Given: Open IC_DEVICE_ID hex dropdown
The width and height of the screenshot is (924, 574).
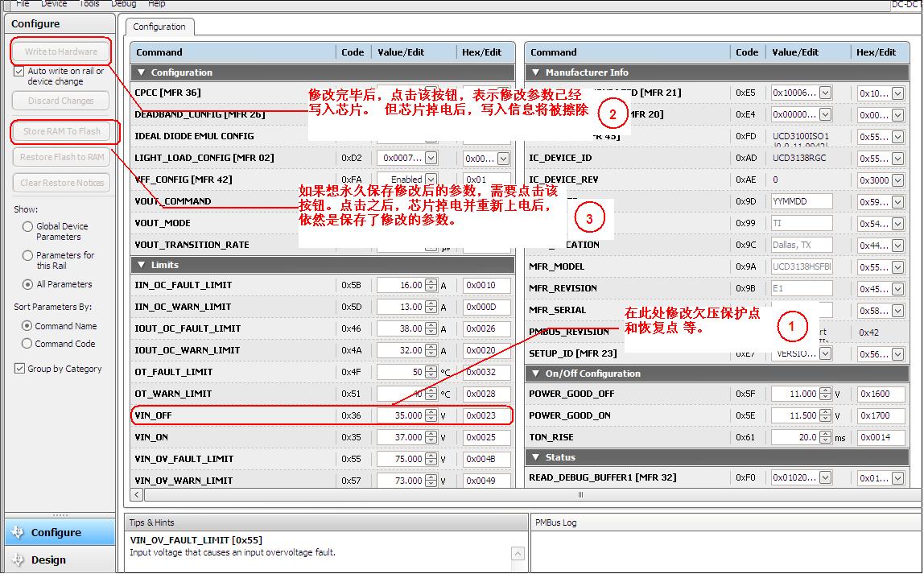Looking at the screenshot, I should [x=897, y=159].
